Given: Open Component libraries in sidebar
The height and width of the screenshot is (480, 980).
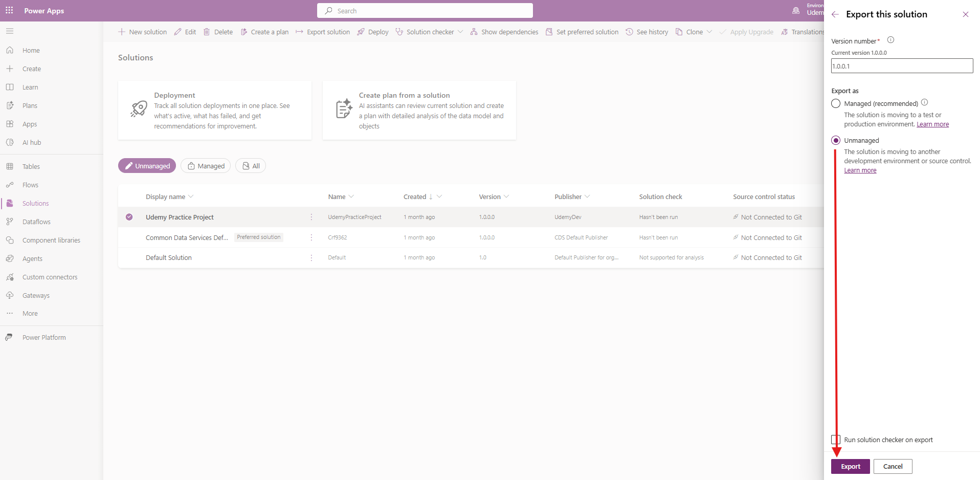Looking at the screenshot, I should pyautogui.click(x=51, y=240).
